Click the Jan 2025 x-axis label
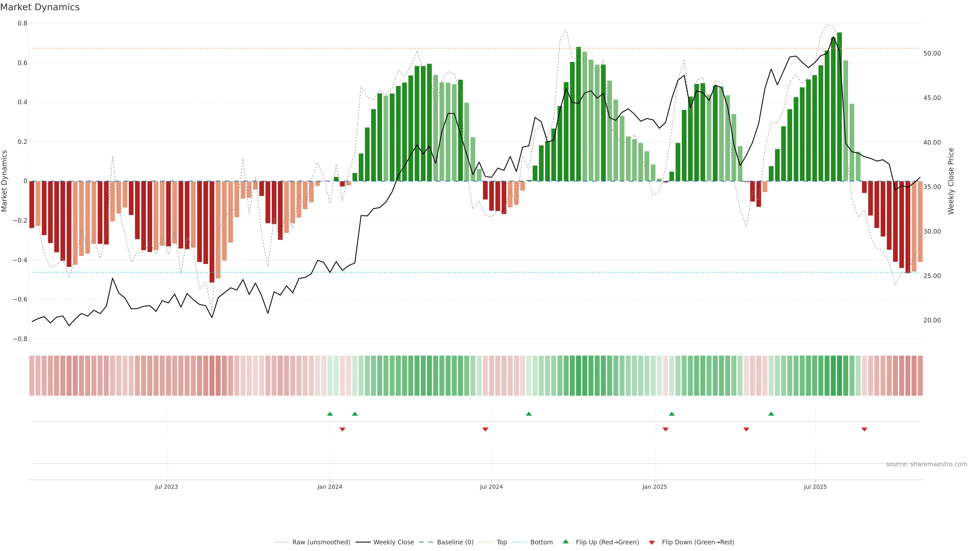Screen dimensions: 980x551 pyautogui.click(x=654, y=487)
